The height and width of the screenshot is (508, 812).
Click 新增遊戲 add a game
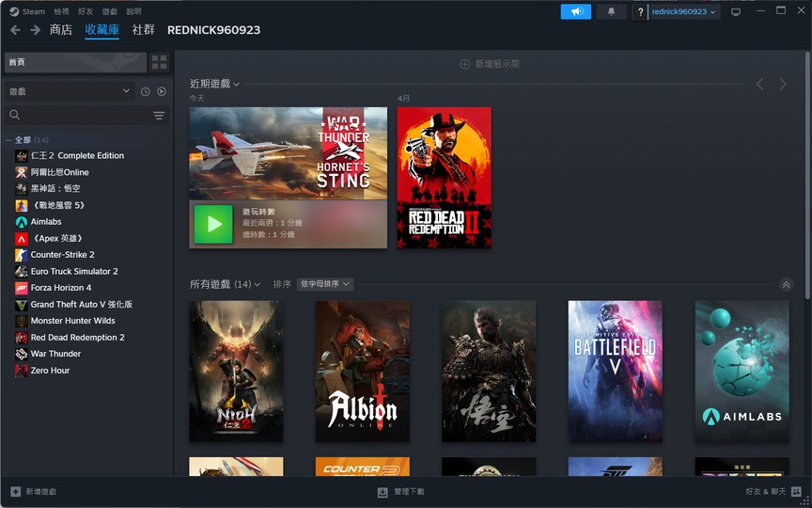click(x=34, y=491)
